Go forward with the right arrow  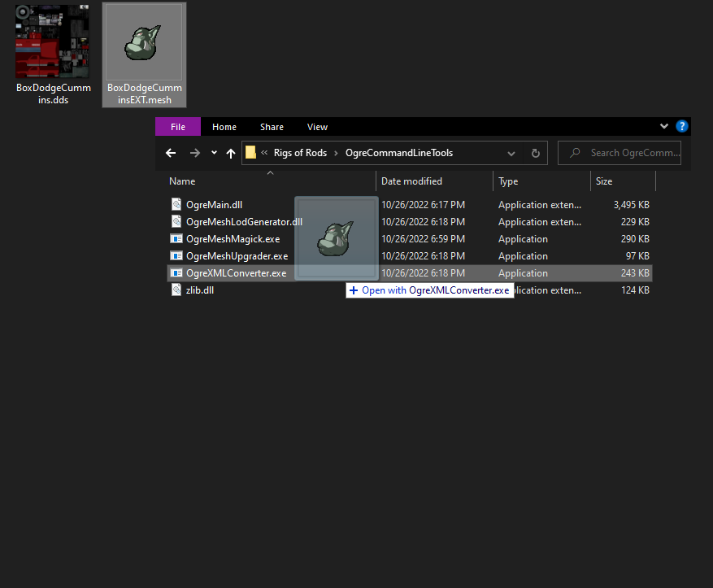pyautogui.click(x=194, y=153)
